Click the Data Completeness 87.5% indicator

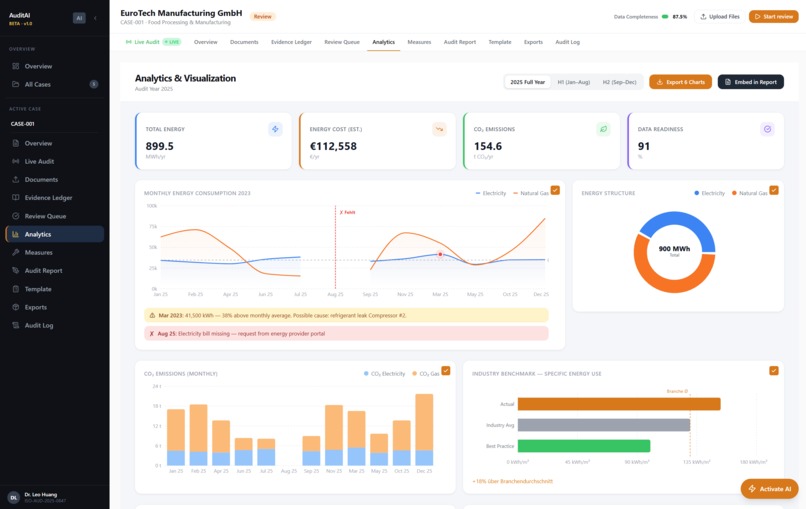[x=650, y=16]
